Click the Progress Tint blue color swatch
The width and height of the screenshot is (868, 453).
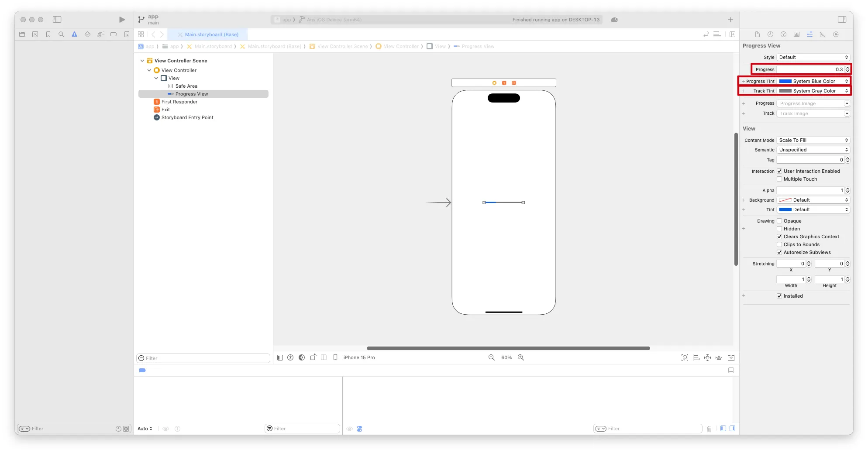click(785, 81)
